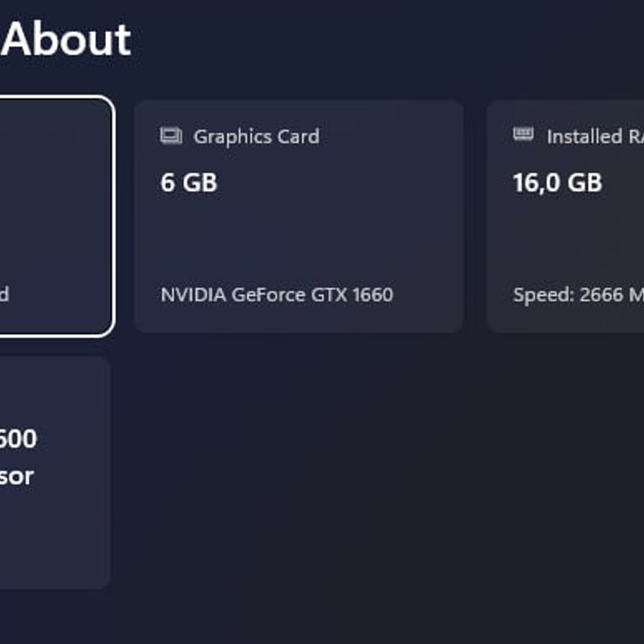Select the focused tile with white outline

tap(56, 216)
